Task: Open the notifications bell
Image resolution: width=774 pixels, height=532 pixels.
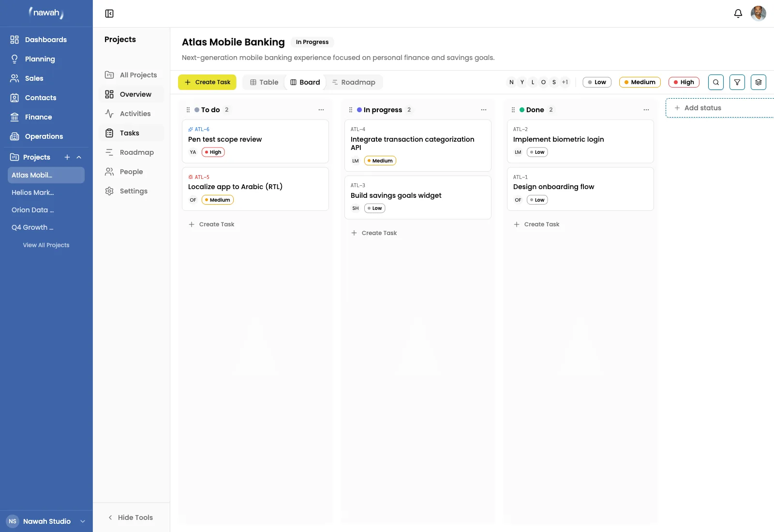Action: point(738,13)
